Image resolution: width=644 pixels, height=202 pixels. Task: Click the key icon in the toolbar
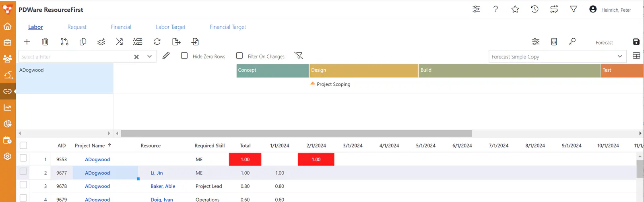572,42
